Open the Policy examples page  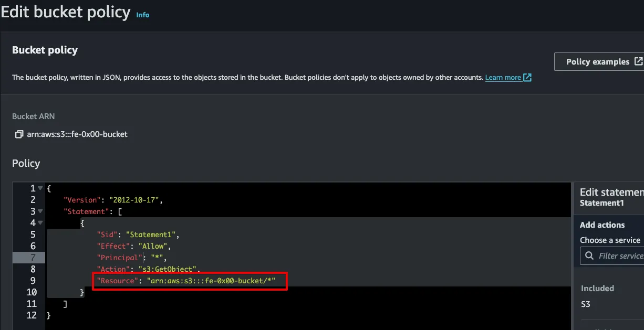(599, 61)
